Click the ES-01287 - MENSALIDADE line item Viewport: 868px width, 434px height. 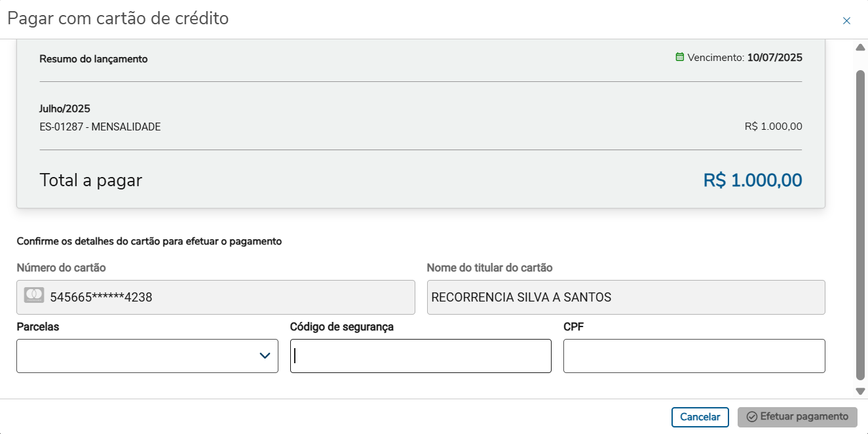(x=100, y=127)
